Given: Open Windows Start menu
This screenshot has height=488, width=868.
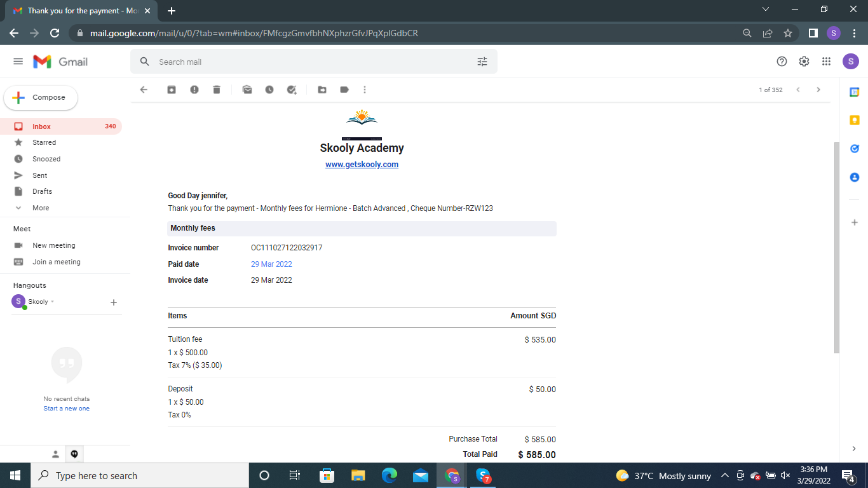Looking at the screenshot, I should pyautogui.click(x=15, y=475).
